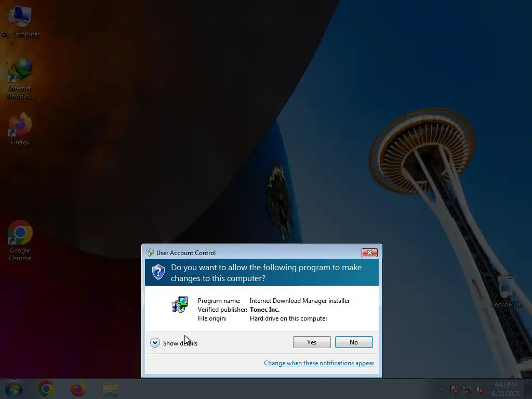
Task: Open the Windows Start button
Action: (14, 389)
